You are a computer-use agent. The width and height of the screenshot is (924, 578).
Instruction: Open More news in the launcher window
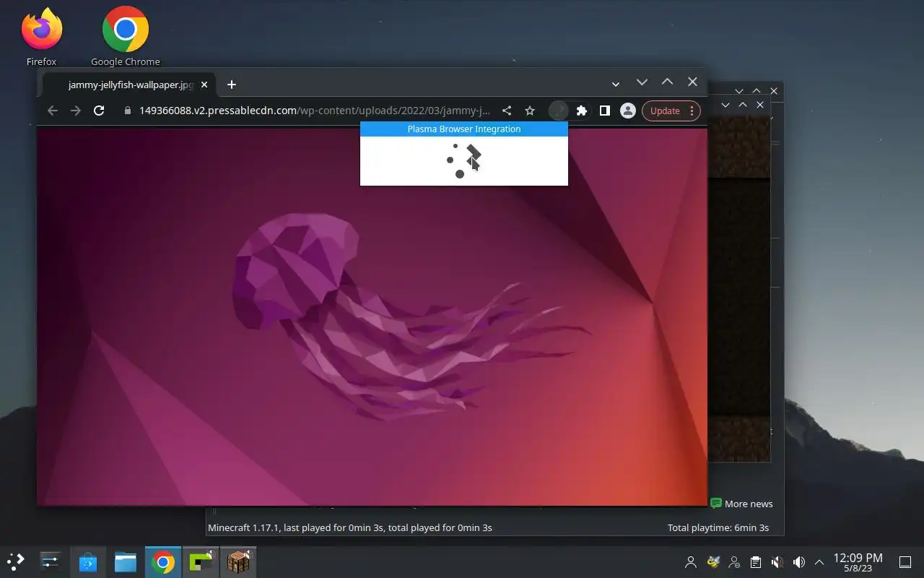741,504
